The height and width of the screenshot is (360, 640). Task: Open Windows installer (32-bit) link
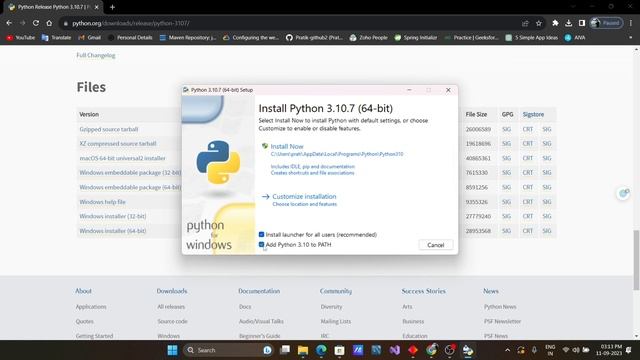click(113, 216)
